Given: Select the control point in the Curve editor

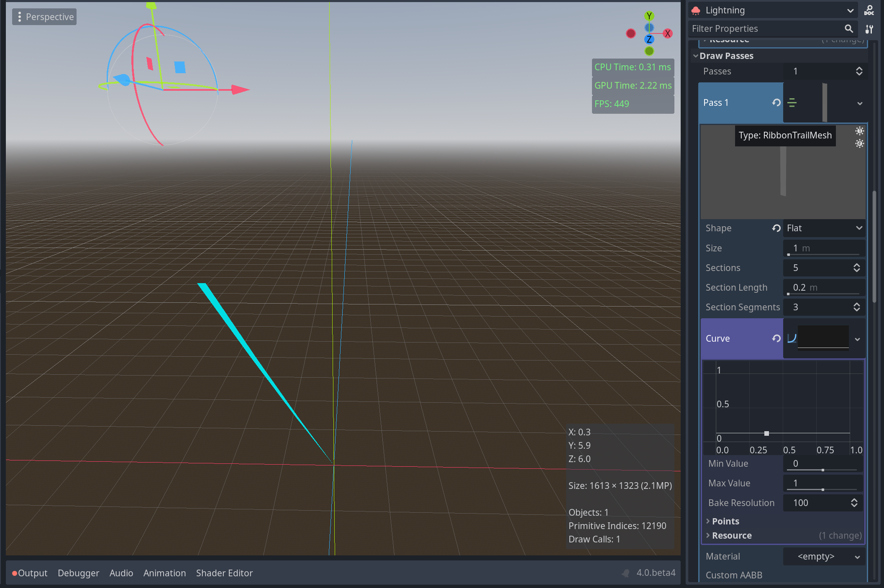Looking at the screenshot, I should click(766, 434).
